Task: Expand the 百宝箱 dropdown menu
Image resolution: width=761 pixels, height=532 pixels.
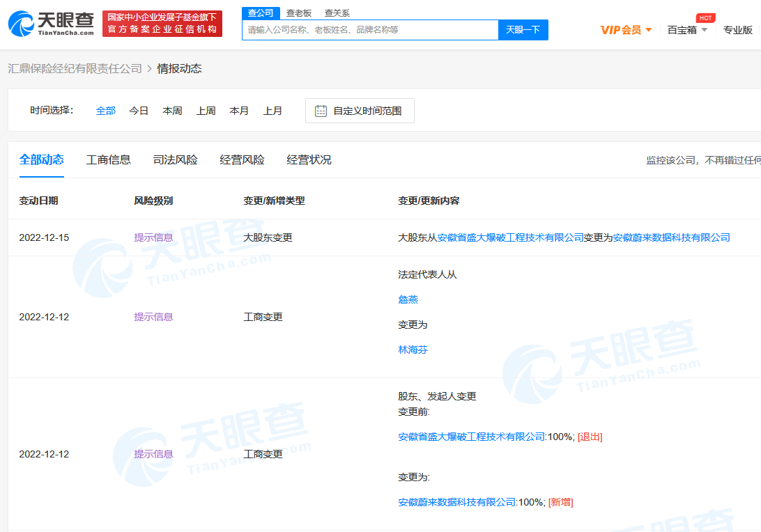Action: point(705,30)
